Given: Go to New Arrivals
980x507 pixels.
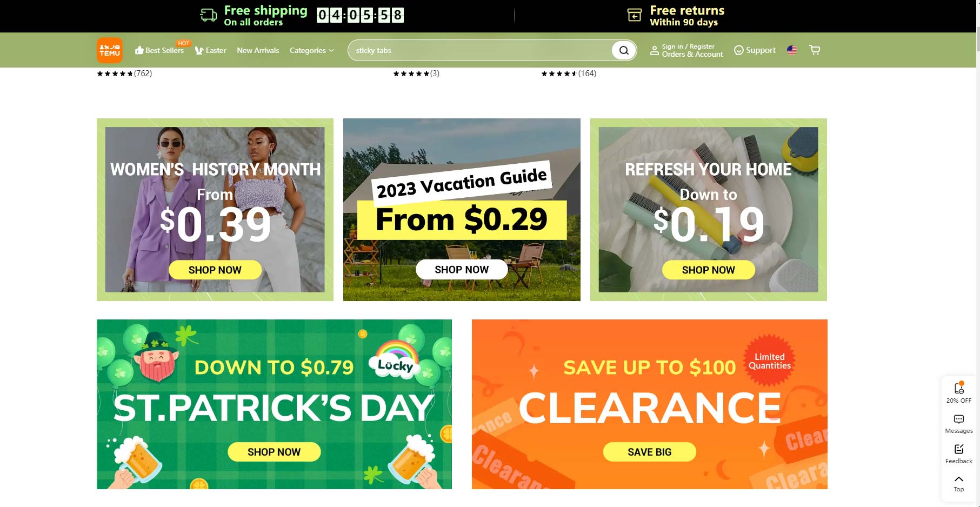Looking at the screenshot, I should click(x=258, y=50).
